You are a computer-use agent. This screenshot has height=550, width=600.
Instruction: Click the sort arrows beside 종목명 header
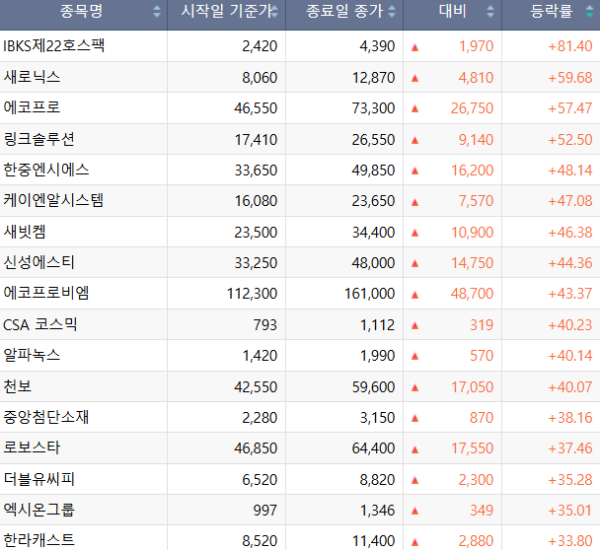[157, 13]
